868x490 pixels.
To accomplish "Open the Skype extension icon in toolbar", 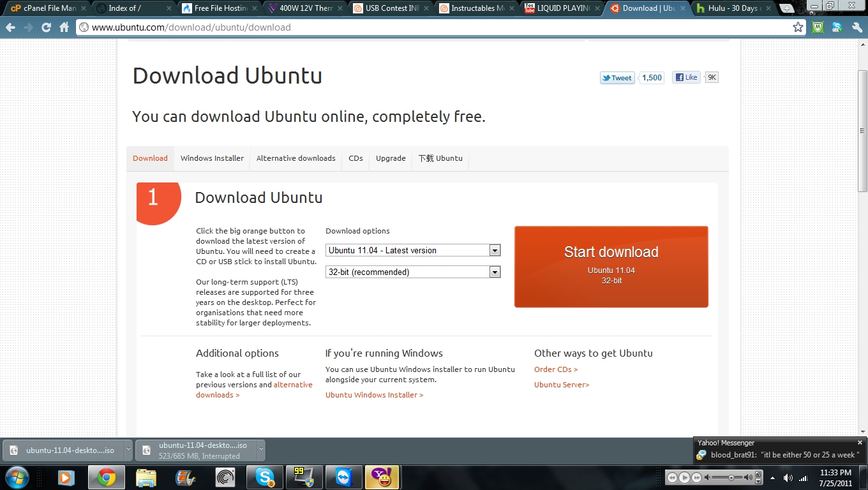I will [837, 27].
